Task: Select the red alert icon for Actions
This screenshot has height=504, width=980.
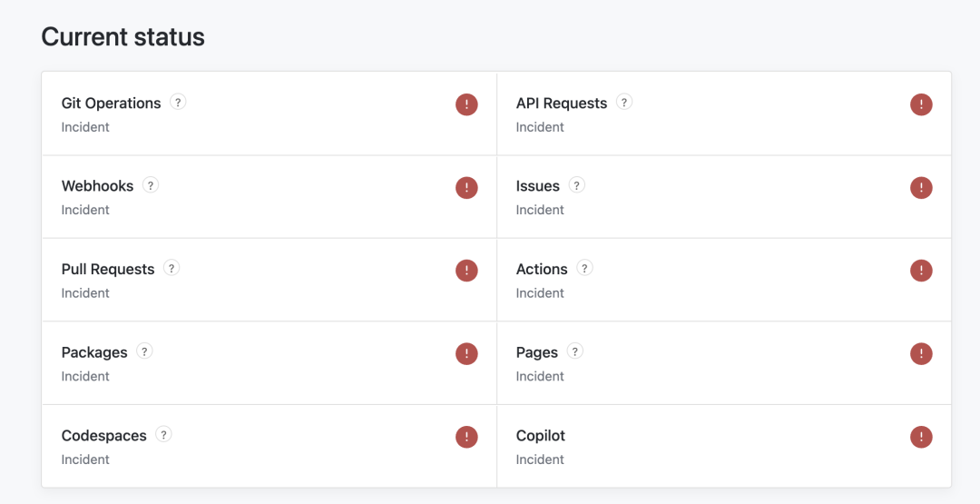Action: coord(921,271)
